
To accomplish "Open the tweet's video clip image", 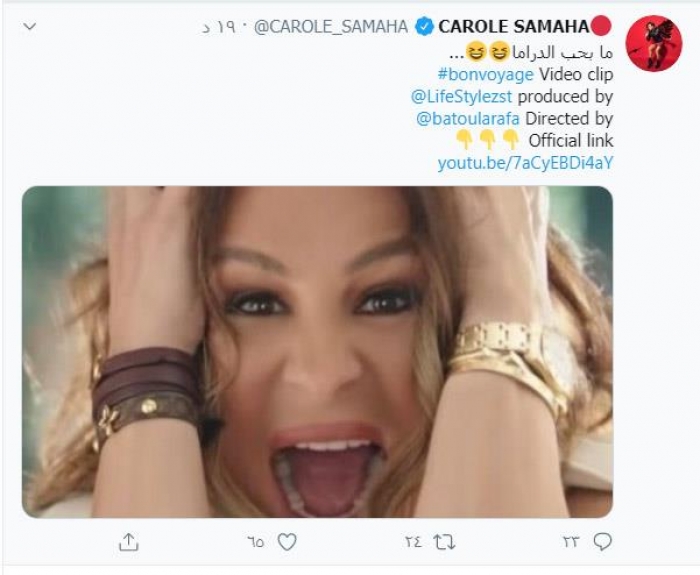I will pyautogui.click(x=317, y=351).
